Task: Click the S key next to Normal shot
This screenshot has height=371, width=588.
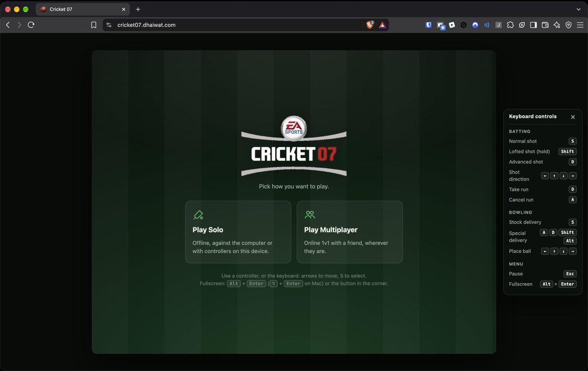Action: (572, 141)
